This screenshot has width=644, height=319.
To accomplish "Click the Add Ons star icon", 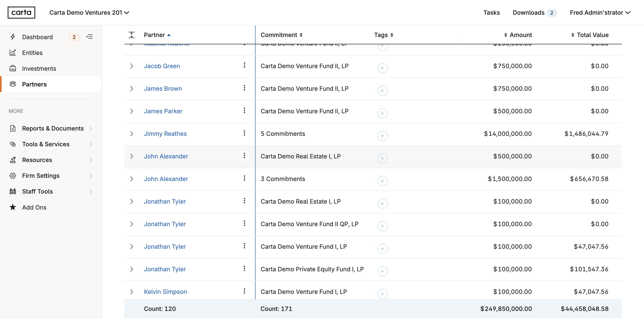I will (x=13, y=207).
